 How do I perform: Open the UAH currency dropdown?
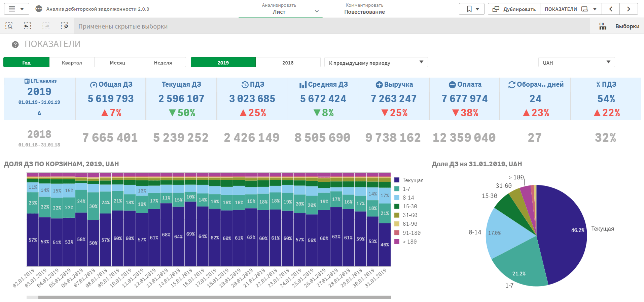tap(576, 62)
